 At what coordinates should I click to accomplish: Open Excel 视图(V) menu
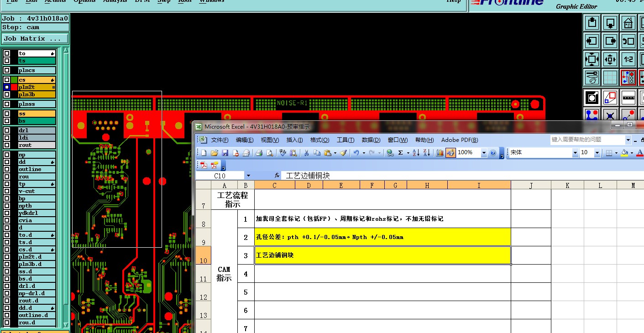[270, 140]
